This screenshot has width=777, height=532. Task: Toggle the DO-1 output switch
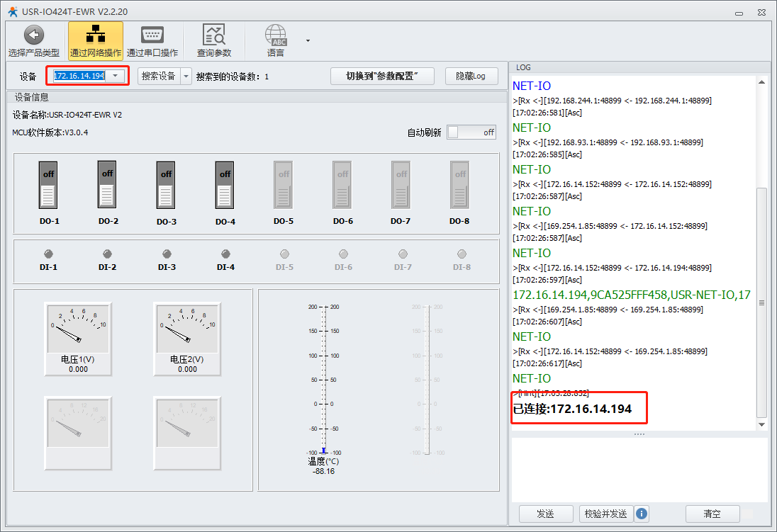48,186
